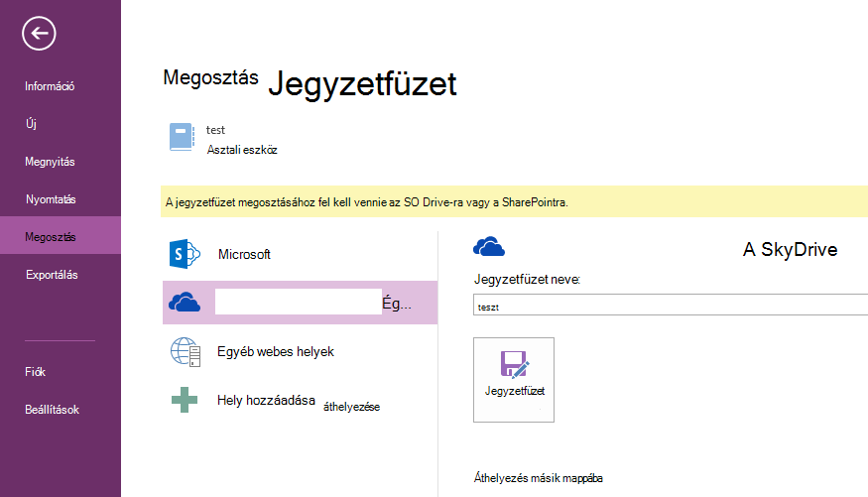868x497 pixels.
Task: Click the Jegyzetfüzet neve input field
Action: [x=671, y=306]
